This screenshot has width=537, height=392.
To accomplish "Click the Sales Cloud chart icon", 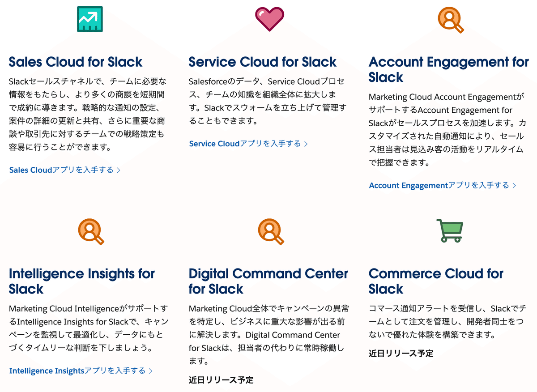I will tap(90, 19).
